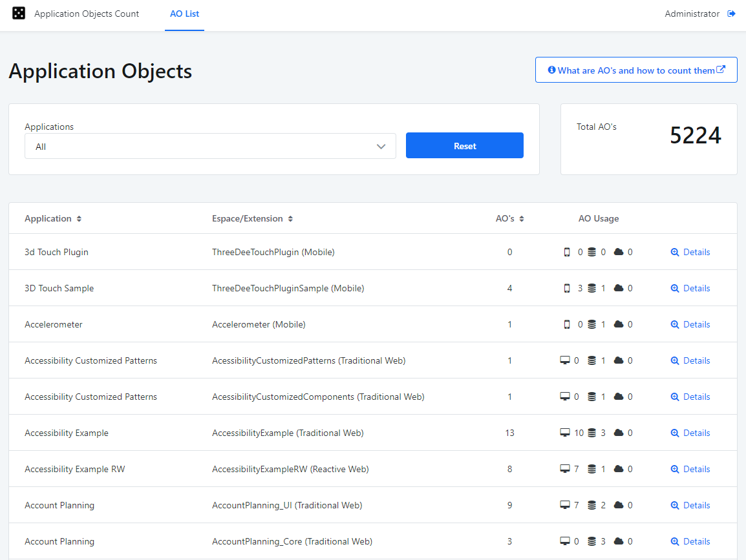
Task: Click the AO count value 13 for Accessibility Example
Action: point(509,433)
